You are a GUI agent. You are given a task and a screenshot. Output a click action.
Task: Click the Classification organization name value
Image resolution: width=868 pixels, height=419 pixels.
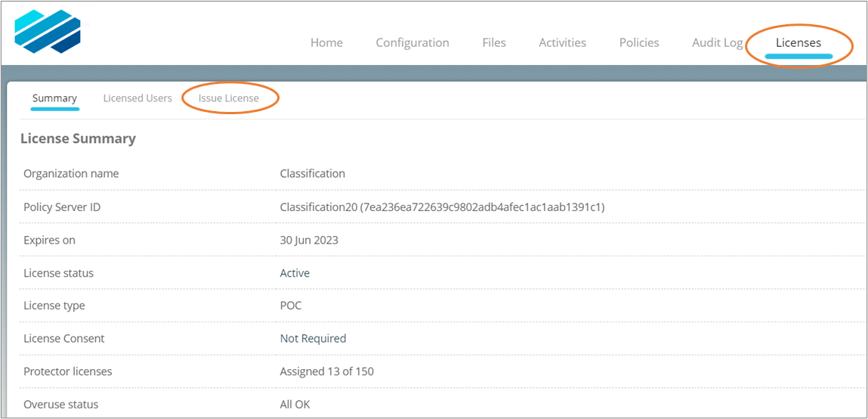[x=312, y=173]
